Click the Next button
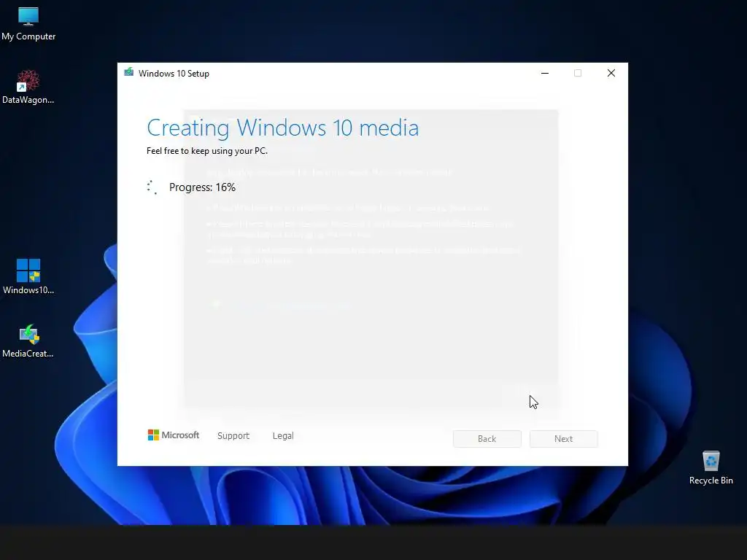747x560 pixels. pyautogui.click(x=564, y=438)
